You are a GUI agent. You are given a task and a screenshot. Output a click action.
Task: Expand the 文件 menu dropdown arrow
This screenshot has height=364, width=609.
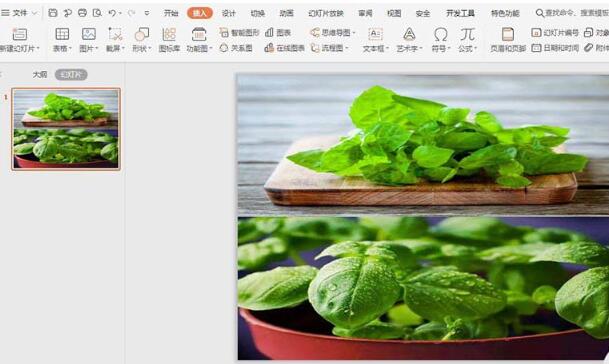click(x=34, y=13)
